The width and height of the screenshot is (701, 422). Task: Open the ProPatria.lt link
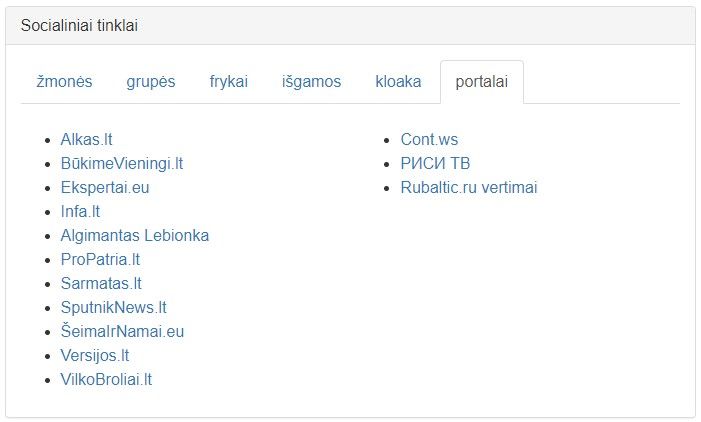click(x=100, y=260)
